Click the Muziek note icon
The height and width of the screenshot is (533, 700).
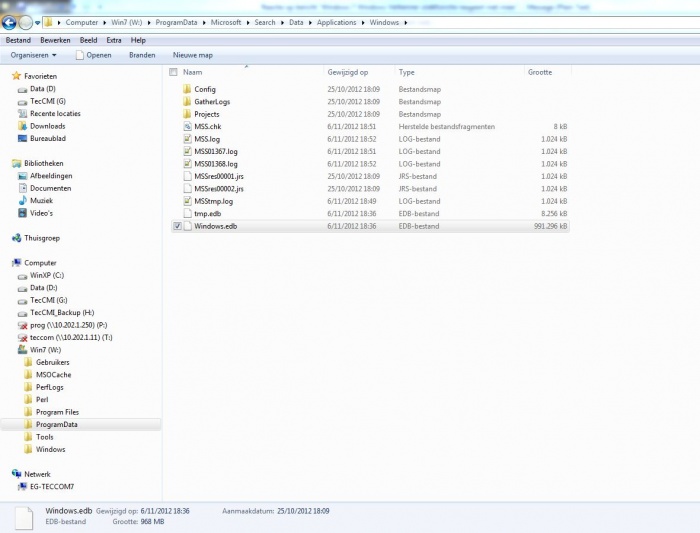pyautogui.click(x=22, y=200)
